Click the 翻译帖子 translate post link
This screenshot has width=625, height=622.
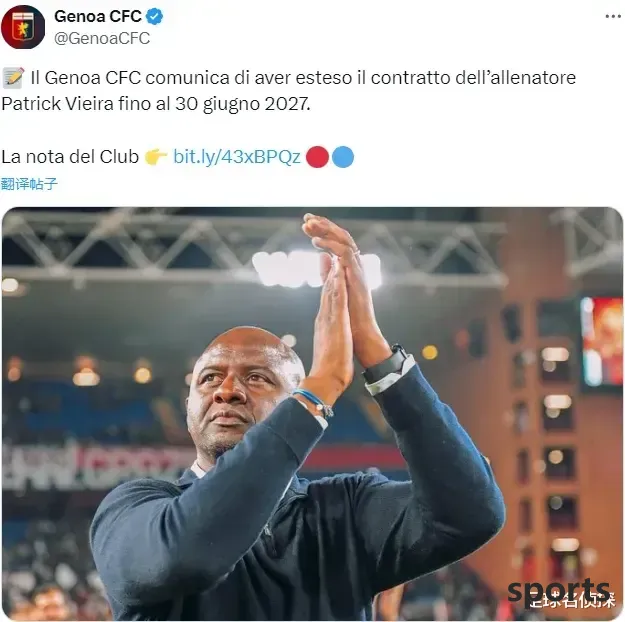click(x=29, y=184)
